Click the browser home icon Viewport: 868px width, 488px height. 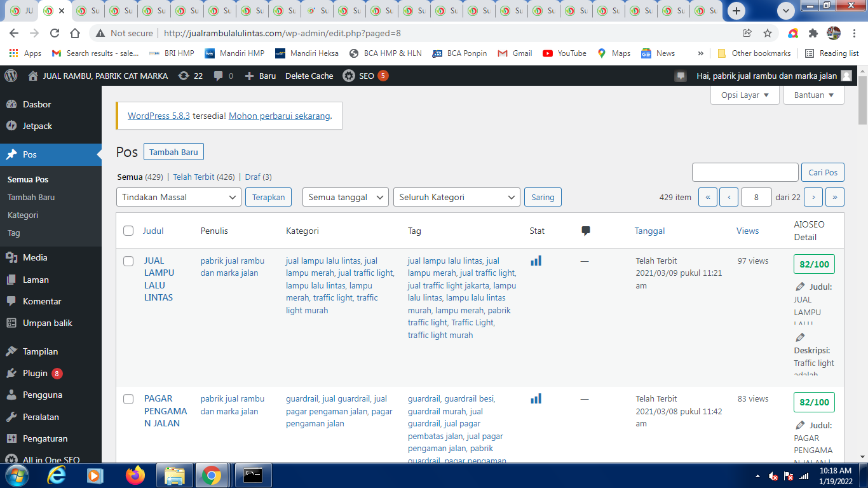(75, 33)
